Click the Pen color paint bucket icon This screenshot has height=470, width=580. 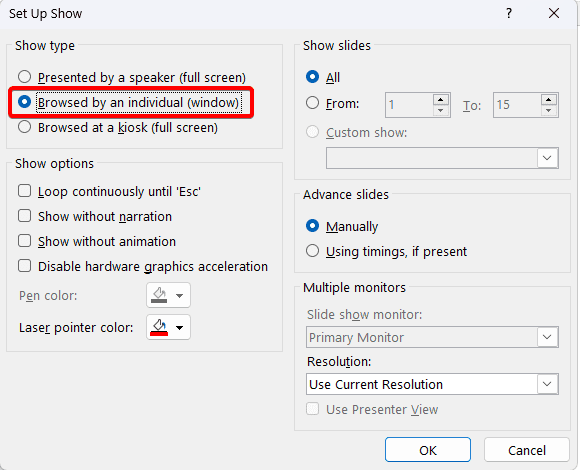click(x=159, y=295)
